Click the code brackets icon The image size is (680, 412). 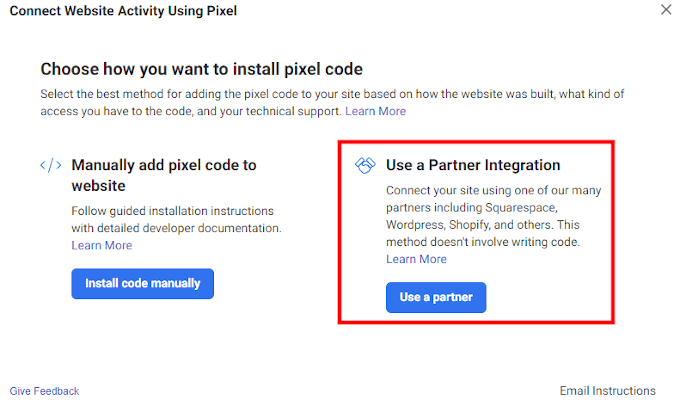[51, 165]
